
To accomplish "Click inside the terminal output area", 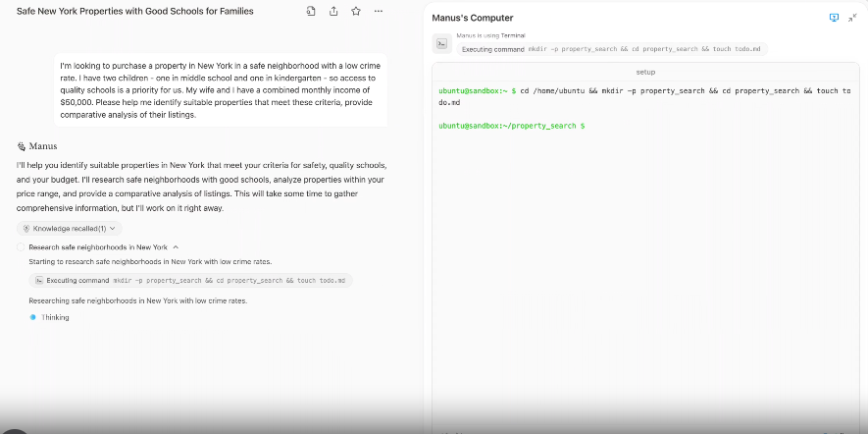I will (647, 245).
